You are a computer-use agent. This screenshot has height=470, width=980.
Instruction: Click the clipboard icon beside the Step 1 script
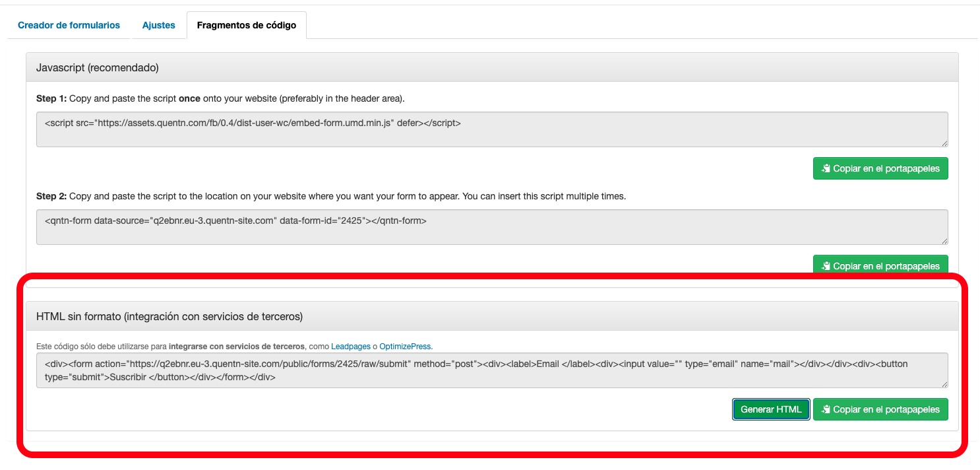tap(826, 168)
